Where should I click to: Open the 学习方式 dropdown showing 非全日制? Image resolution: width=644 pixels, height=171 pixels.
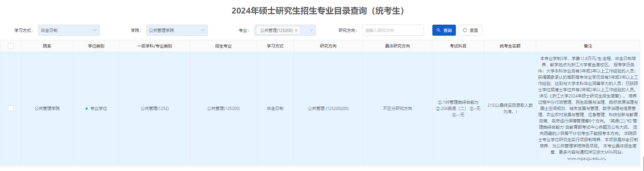[x=69, y=30]
